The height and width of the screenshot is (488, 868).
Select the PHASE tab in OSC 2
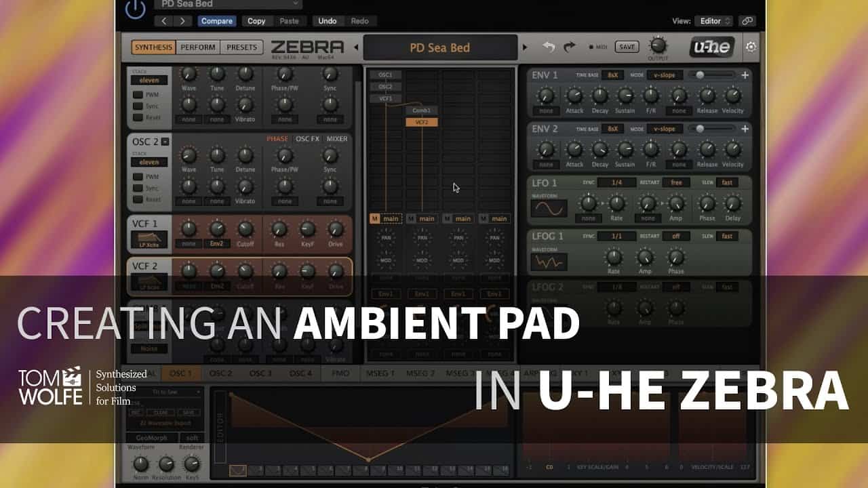pos(277,139)
